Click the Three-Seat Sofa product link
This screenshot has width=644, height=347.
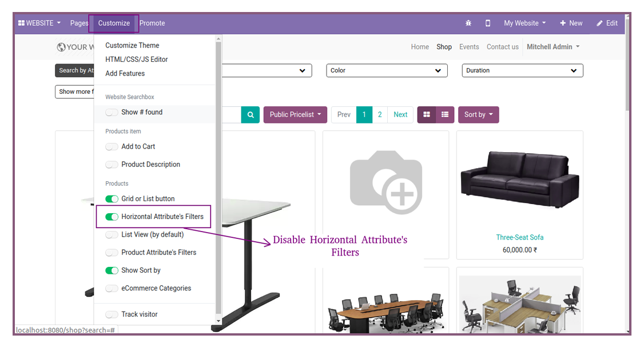519,237
